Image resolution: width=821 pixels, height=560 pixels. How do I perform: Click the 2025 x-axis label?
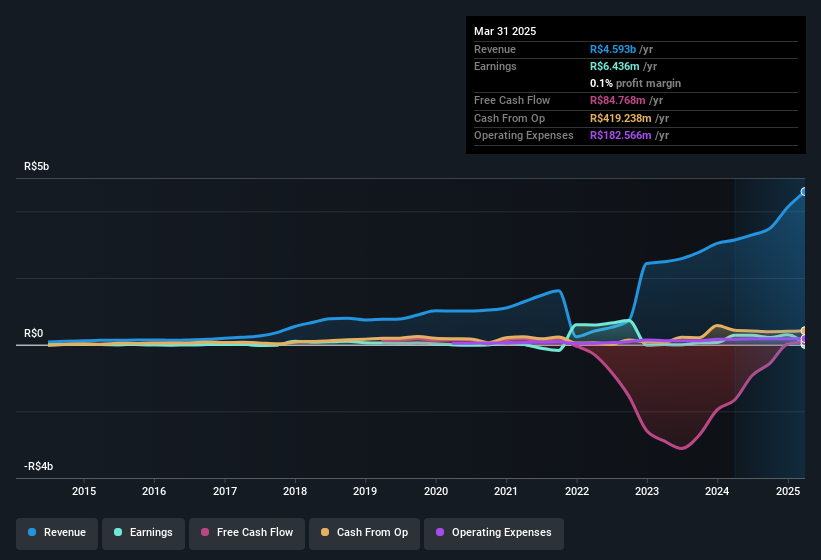click(x=787, y=491)
